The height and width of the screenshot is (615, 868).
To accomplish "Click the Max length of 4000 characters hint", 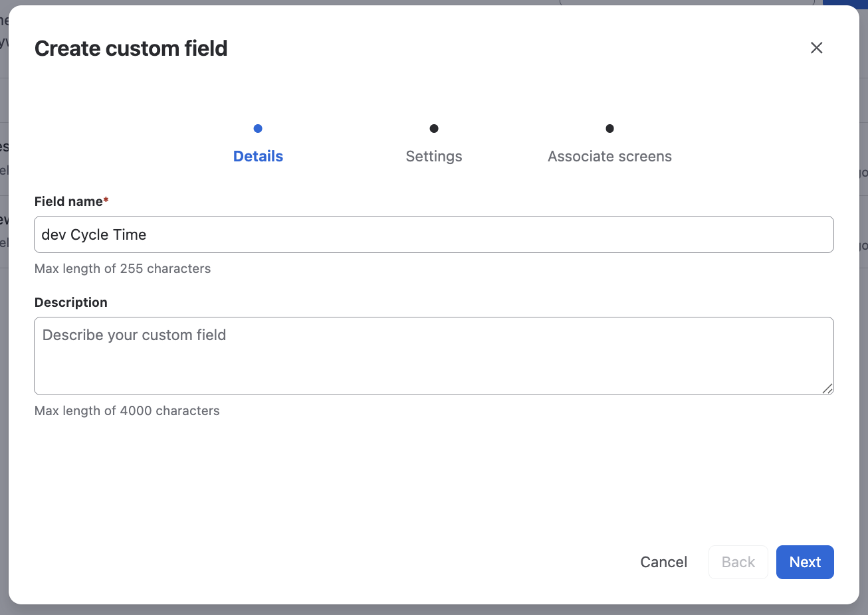I will coord(127,410).
